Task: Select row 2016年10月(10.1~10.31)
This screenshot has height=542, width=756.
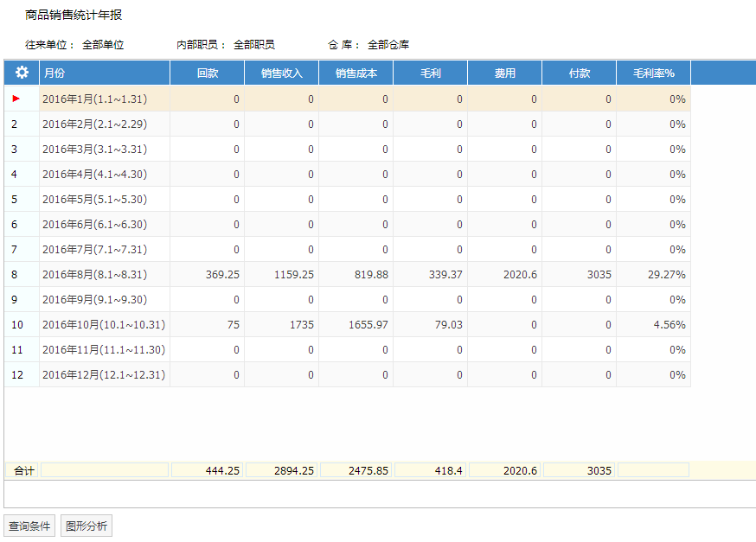Action: click(348, 324)
